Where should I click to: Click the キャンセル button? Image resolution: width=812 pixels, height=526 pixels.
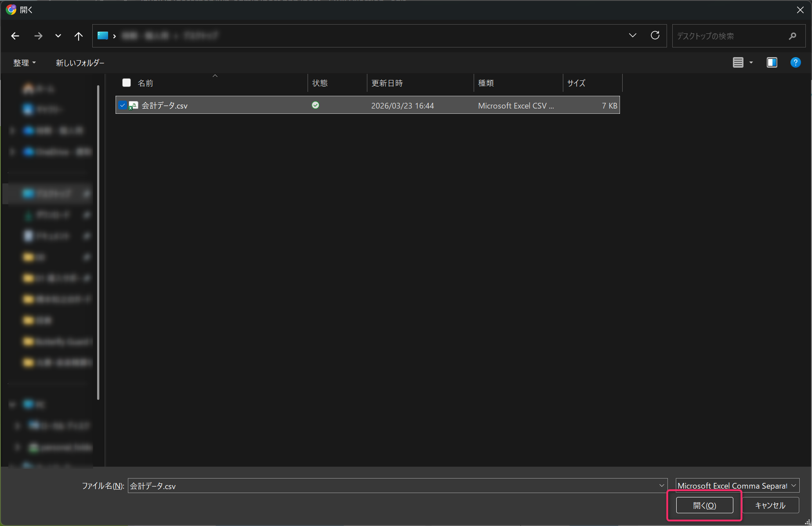[x=770, y=505]
